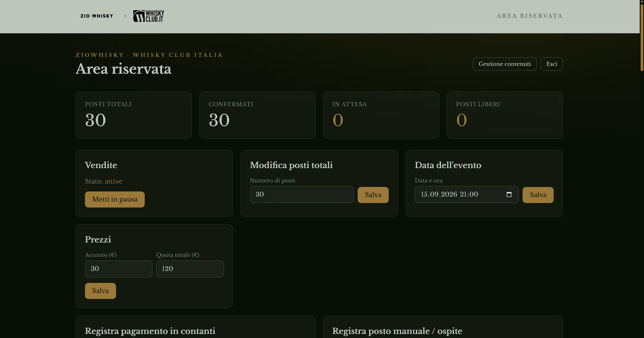
Task: Focus the Numero di posti field
Action: tap(302, 195)
